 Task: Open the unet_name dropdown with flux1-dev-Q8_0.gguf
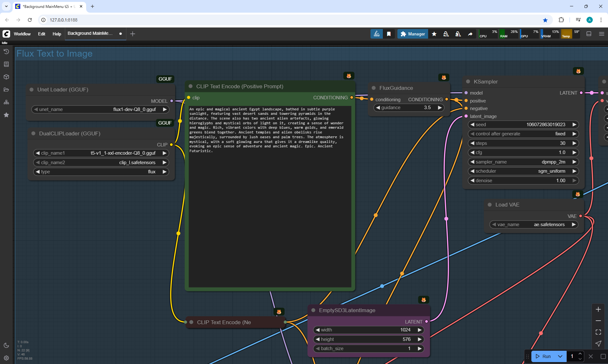pos(100,109)
